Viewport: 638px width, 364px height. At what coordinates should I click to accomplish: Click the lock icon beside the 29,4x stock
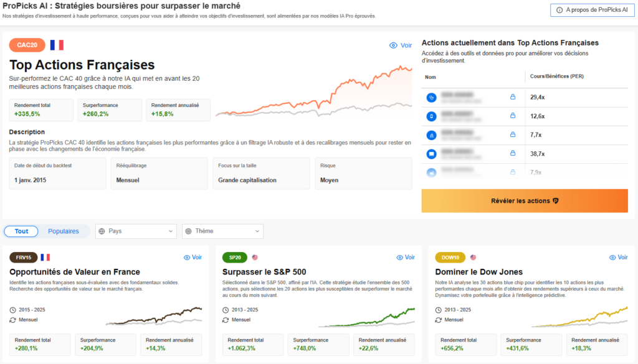coord(513,97)
